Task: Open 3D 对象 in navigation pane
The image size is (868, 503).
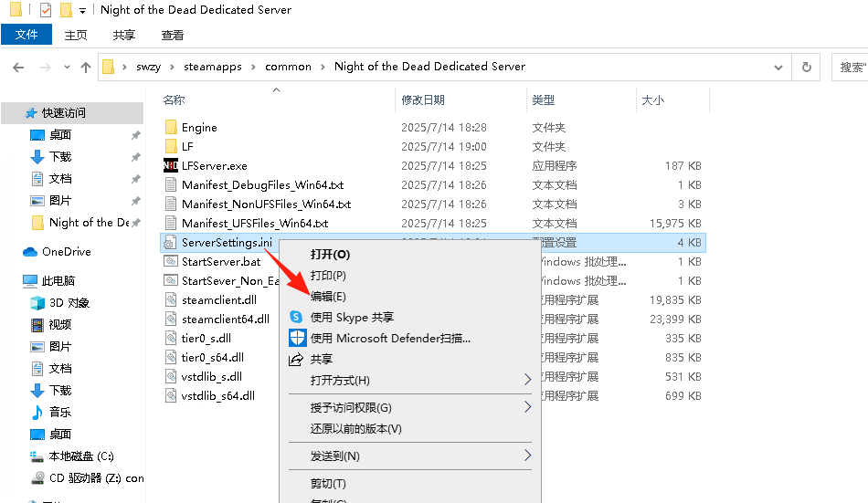Action: pos(60,303)
